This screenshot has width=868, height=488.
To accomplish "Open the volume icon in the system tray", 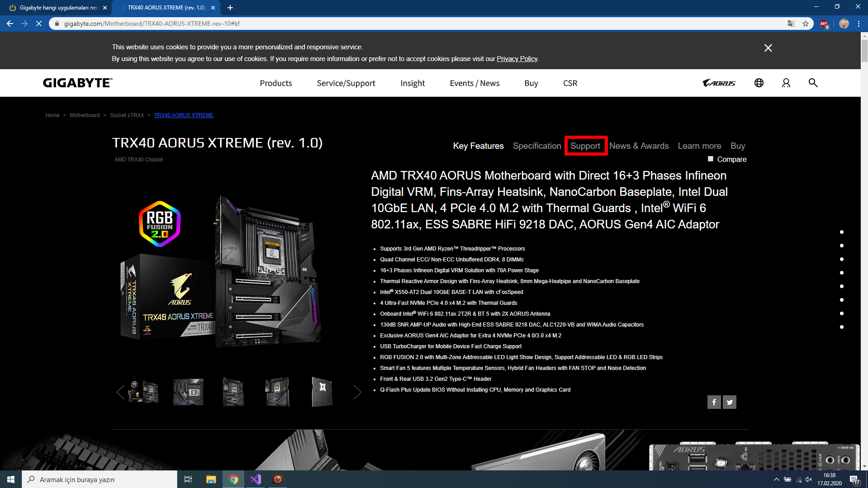I will pyautogui.click(x=809, y=479).
